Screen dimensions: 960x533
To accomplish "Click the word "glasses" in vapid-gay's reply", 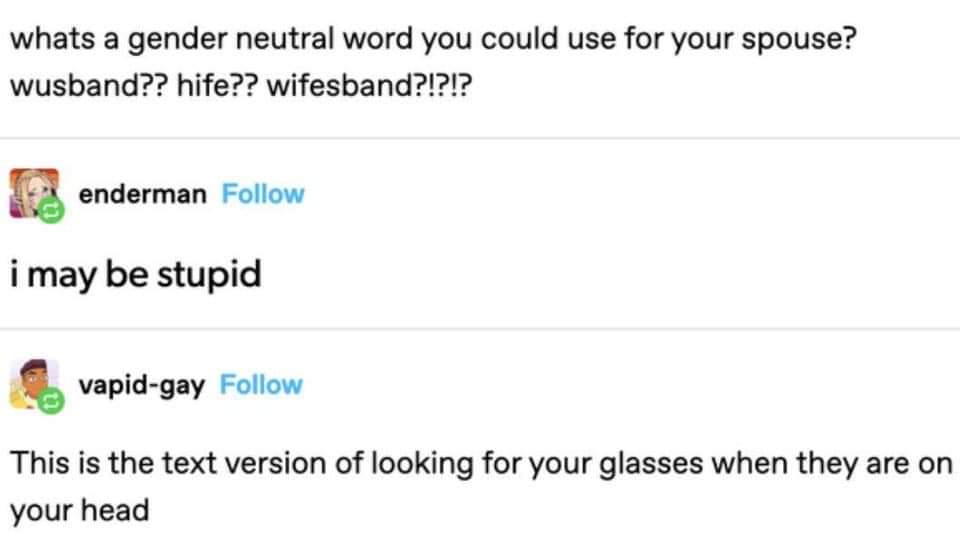I will [651, 464].
